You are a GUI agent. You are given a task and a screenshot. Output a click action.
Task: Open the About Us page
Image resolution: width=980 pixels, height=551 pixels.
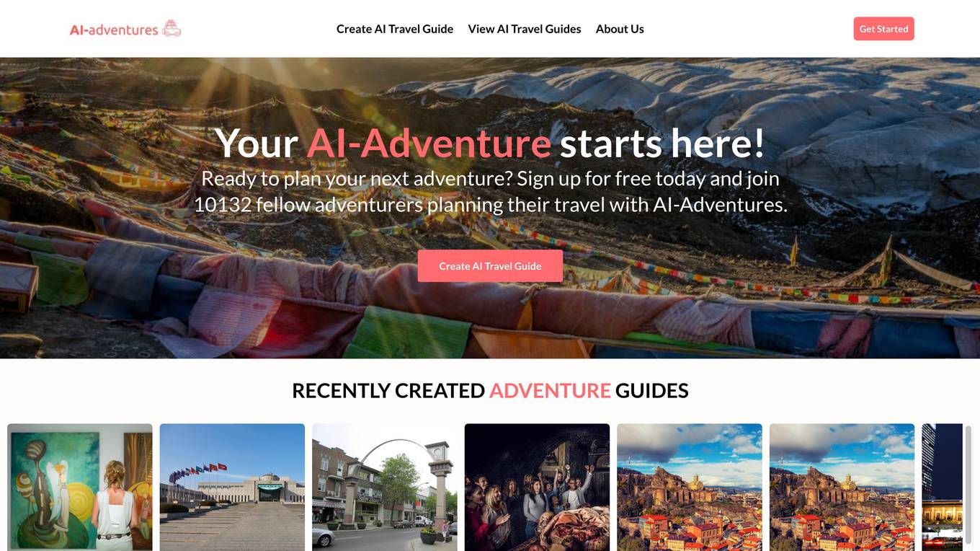pos(620,29)
